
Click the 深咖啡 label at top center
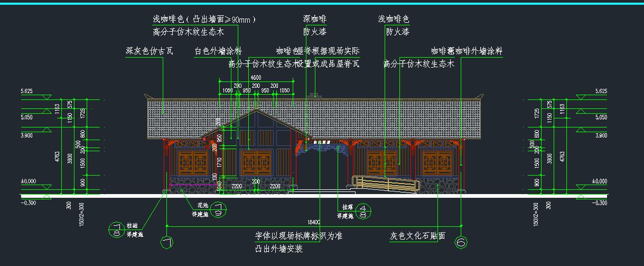[315, 19]
